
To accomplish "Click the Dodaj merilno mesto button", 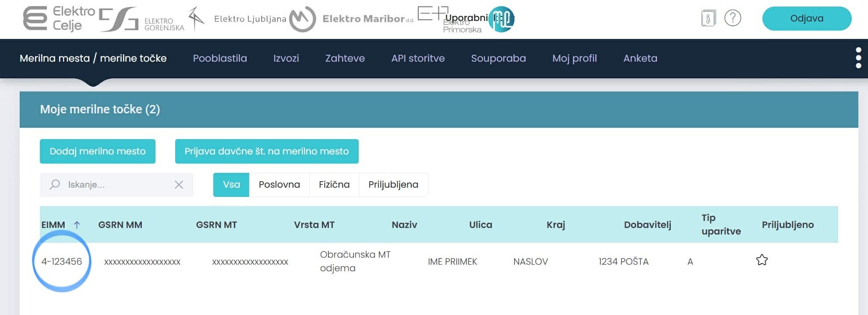I will (x=98, y=151).
